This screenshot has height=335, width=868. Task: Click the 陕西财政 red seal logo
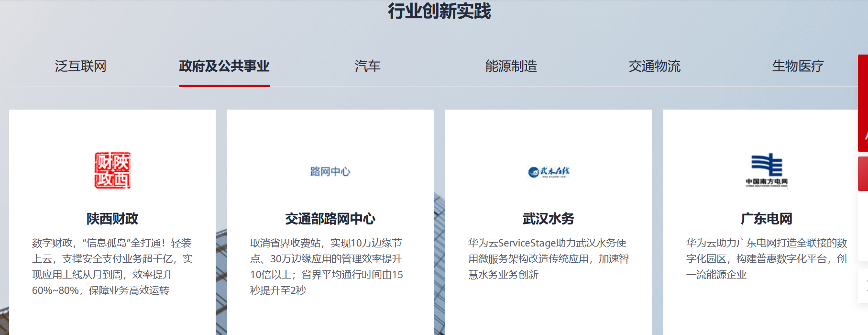pyautogui.click(x=112, y=170)
